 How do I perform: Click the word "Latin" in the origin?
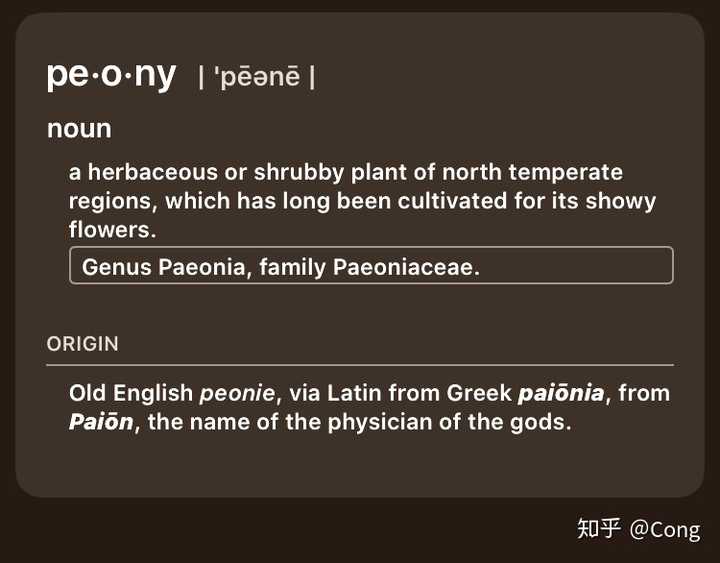point(352,393)
